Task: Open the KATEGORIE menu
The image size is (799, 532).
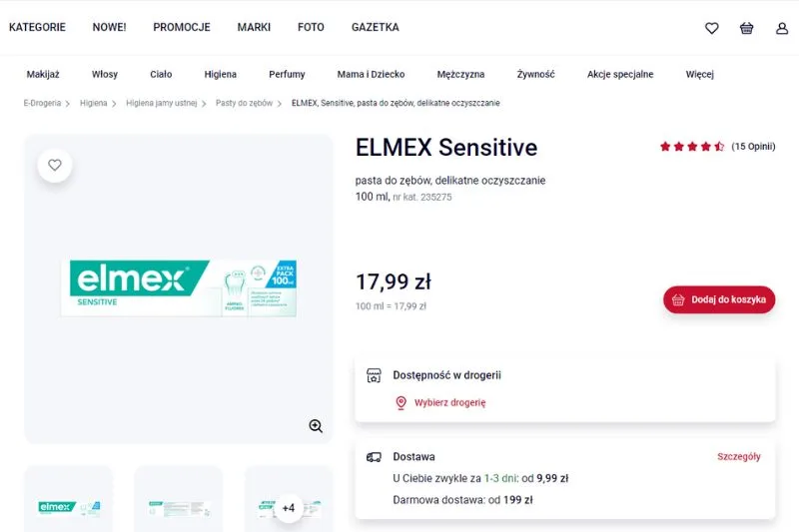Action: (37, 27)
